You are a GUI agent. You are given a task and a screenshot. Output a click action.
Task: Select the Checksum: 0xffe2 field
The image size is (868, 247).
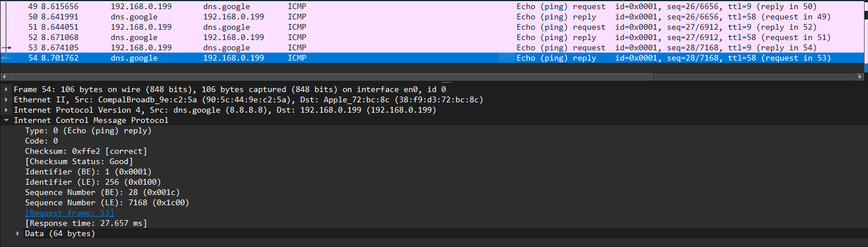[x=86, y=152]
